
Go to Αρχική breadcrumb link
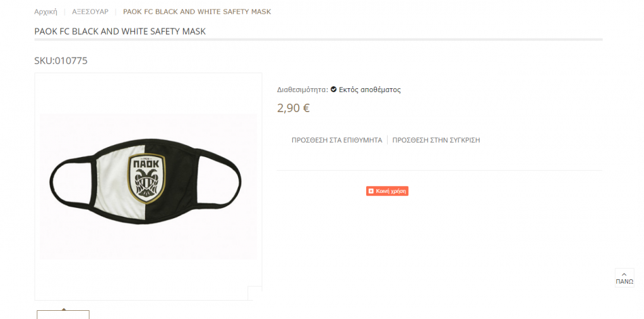tap(45, 12)
